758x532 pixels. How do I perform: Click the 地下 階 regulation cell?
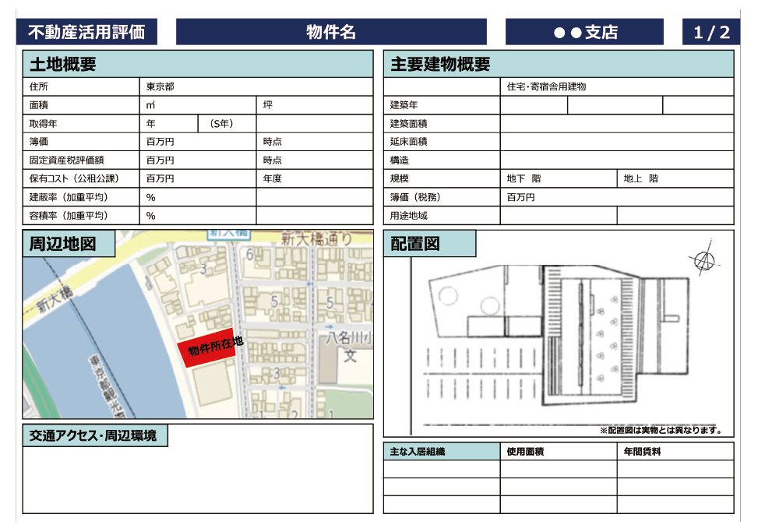(x=557, y=178)
